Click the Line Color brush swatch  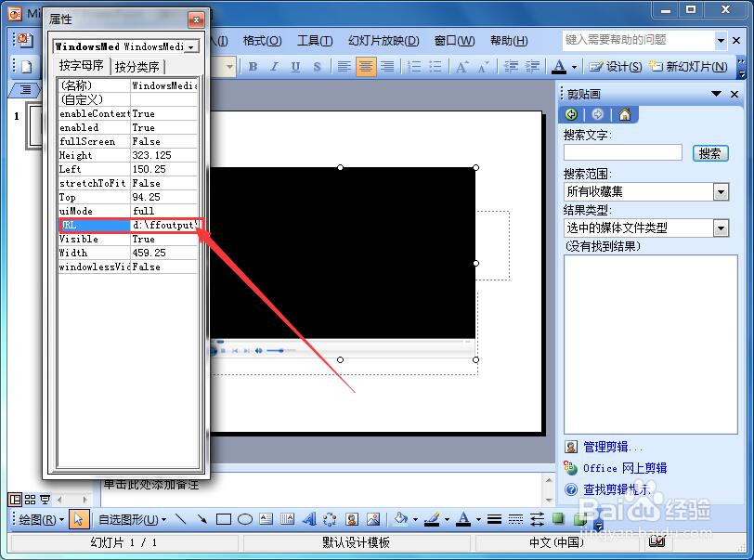[432, 519]
